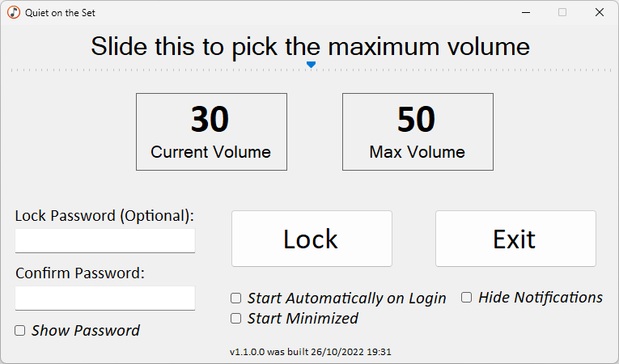Enable the Show Password checkbox
Screen dimensions: 619x364
(20, 330)
